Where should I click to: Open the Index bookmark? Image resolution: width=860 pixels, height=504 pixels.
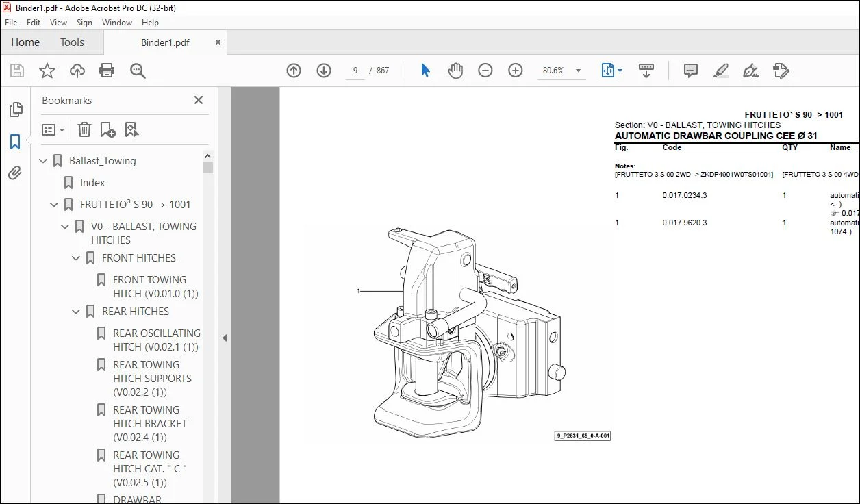coord(92,183)
